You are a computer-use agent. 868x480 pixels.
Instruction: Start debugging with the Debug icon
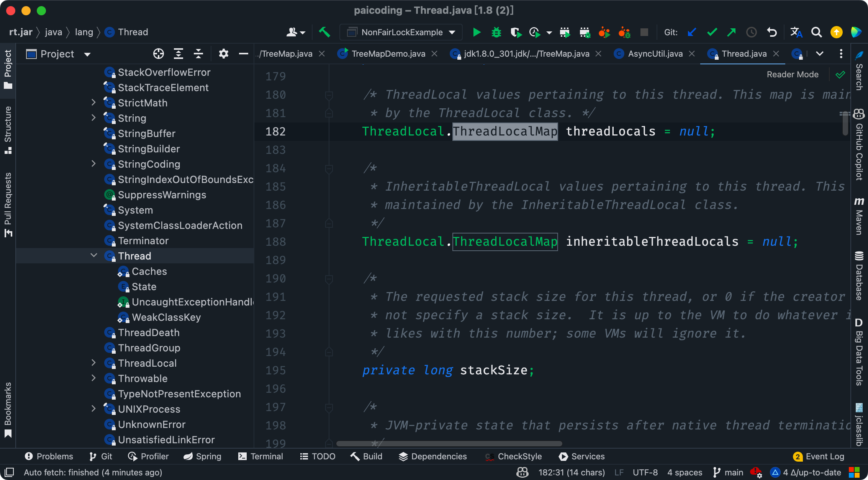(496, 32)
